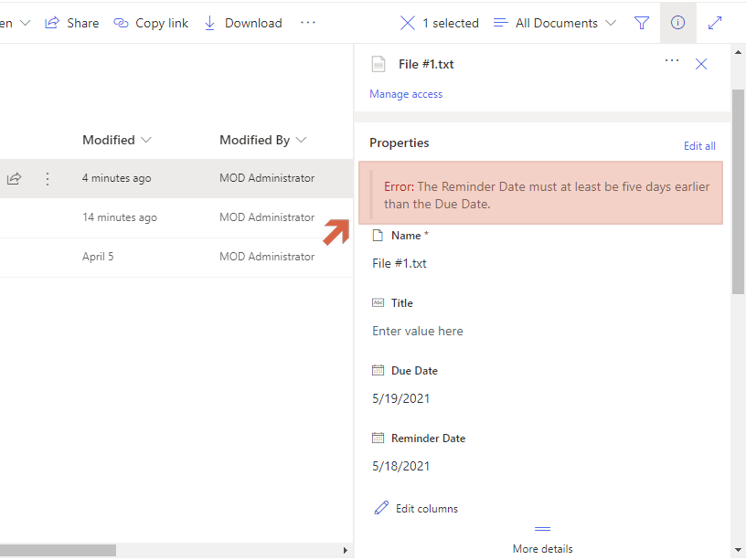The image size is (746, 560).
Task: Click the Reminder Date calendar icon
Action: 378,438
